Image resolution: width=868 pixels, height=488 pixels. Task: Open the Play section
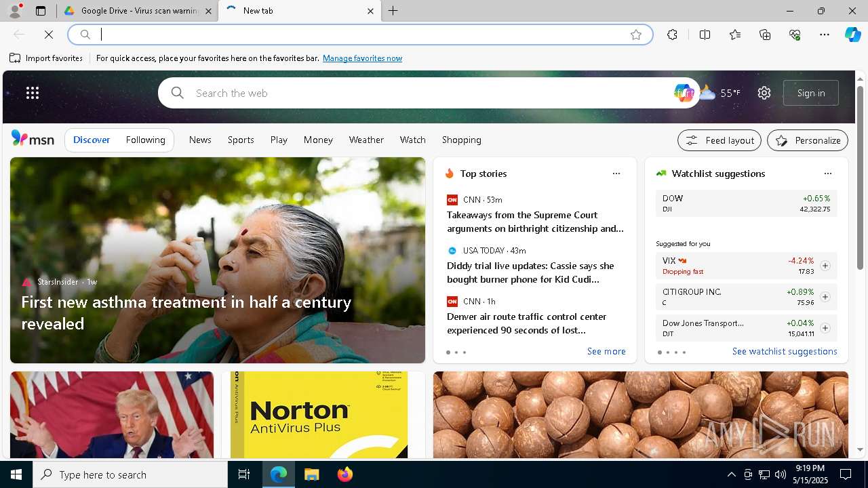(x=279, y=140)
